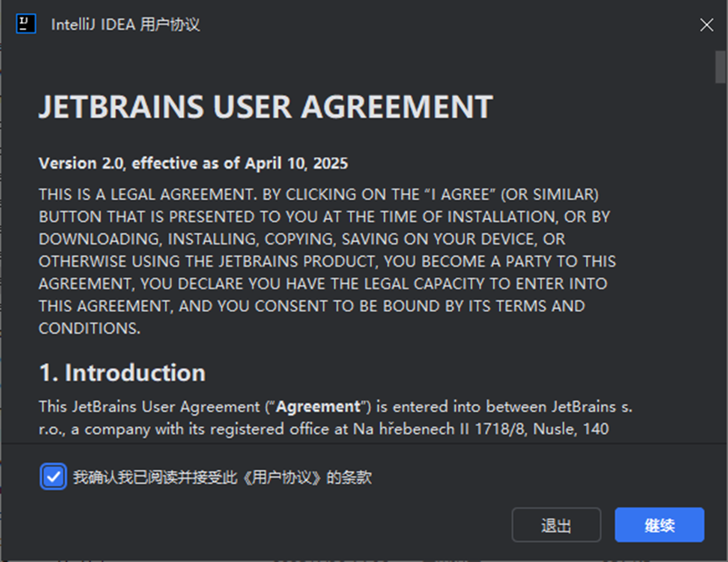Viewport: 728px width, 562px height.
Task: Click the JETBRAINS USER AGREEMENT heading
Action: click(266, 107)
